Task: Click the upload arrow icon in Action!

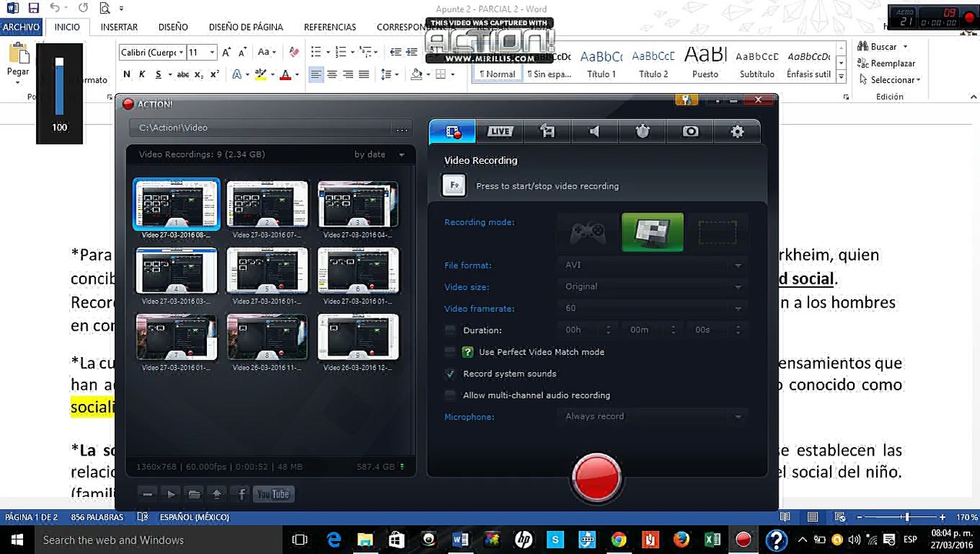Action: coord(218,494)
